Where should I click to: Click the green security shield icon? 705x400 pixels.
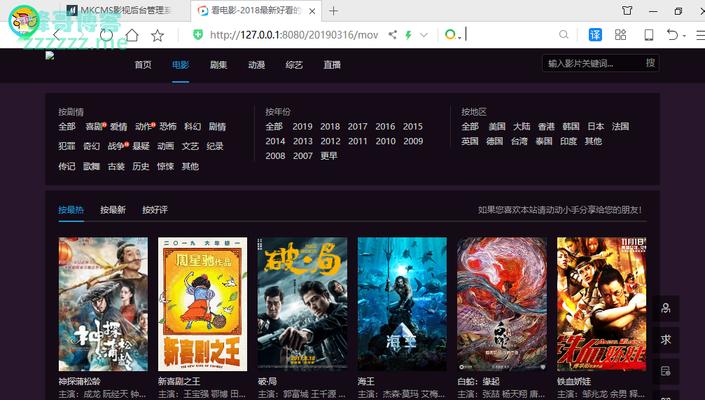pyautogui.click(x=198, y=35)
